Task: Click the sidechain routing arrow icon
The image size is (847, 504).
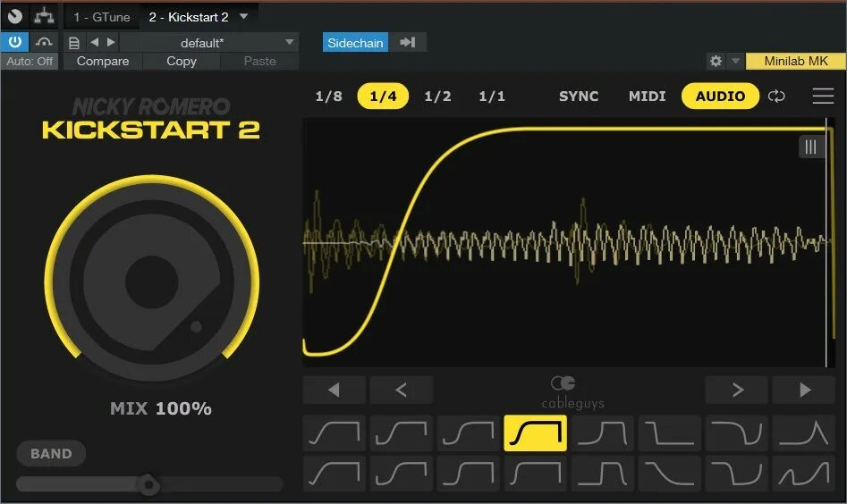Action: pos(407,42)
